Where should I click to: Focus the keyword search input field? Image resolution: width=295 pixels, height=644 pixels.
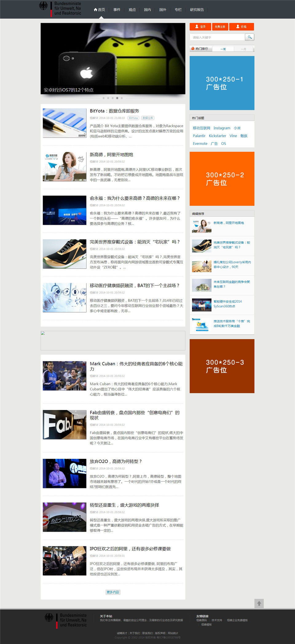[x=217, y=37]
